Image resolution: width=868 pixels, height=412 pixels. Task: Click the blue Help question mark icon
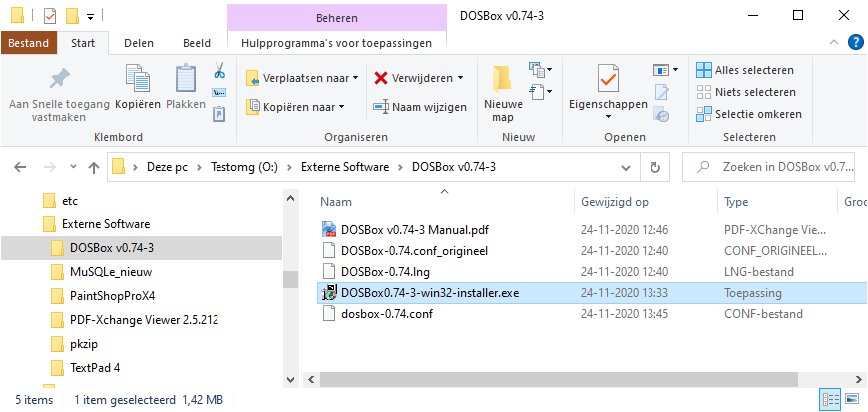(x=856, y=43)
